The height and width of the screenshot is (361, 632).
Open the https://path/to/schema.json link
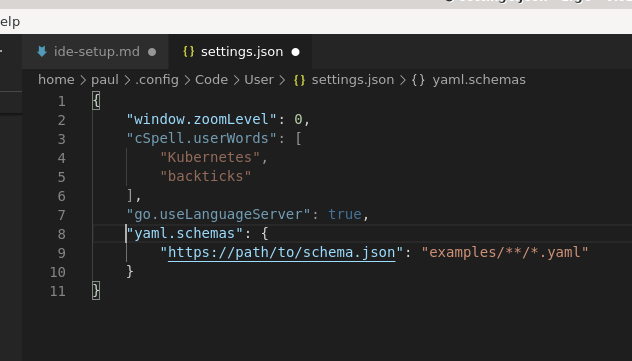(281, 252)
